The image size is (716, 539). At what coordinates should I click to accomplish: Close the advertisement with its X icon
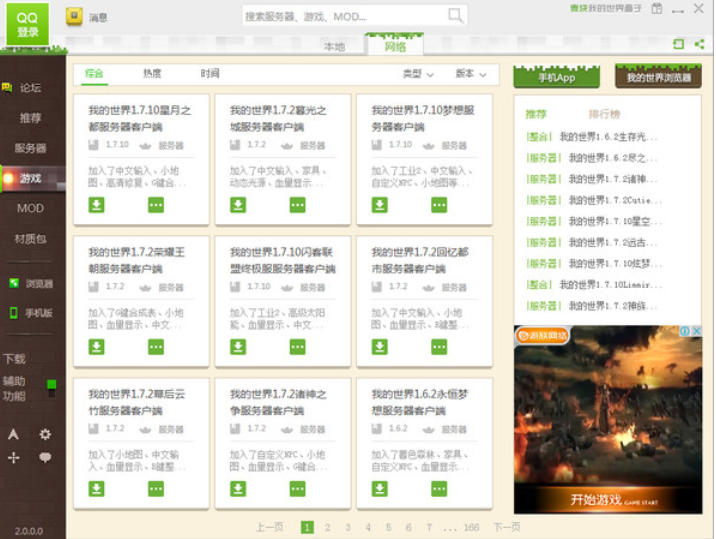tap(697, 331)
